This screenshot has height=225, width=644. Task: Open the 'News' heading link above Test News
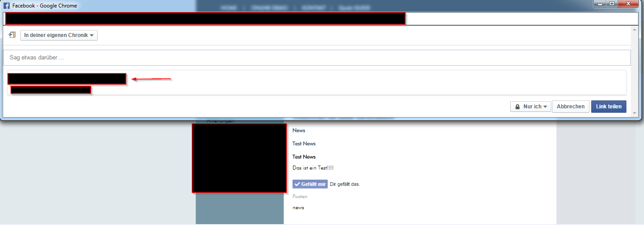click(299, 130)
